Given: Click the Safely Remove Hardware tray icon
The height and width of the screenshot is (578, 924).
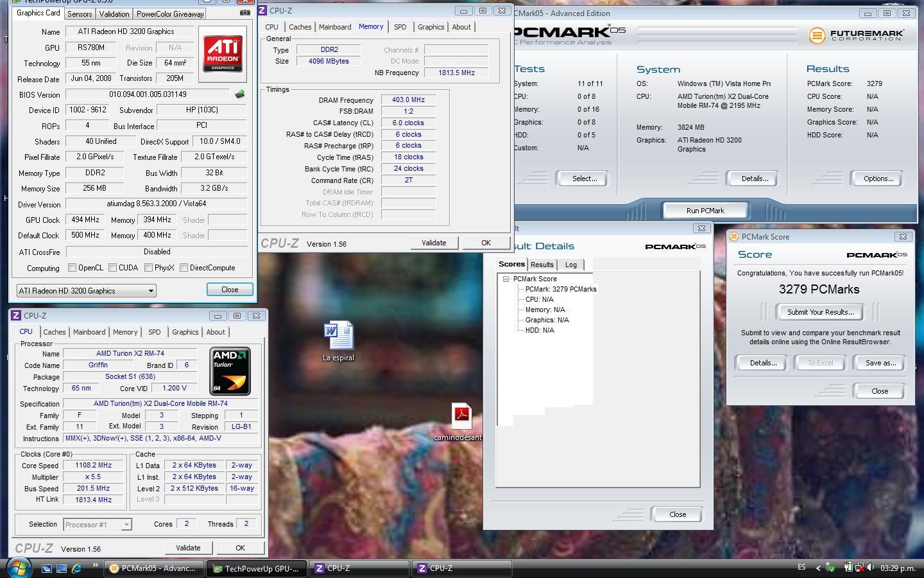Looking at the screenshot, I should [x=830, y=568].
